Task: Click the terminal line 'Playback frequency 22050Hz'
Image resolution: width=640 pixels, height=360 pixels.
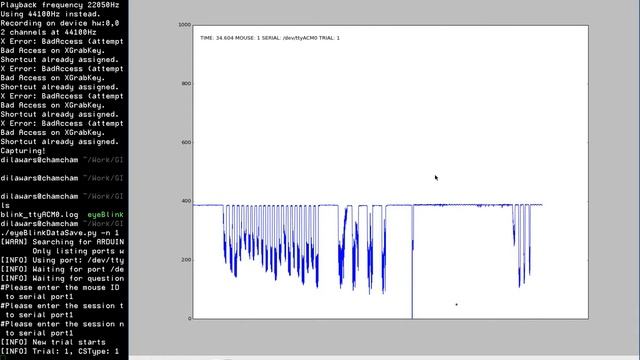Action: pos(60,5)
